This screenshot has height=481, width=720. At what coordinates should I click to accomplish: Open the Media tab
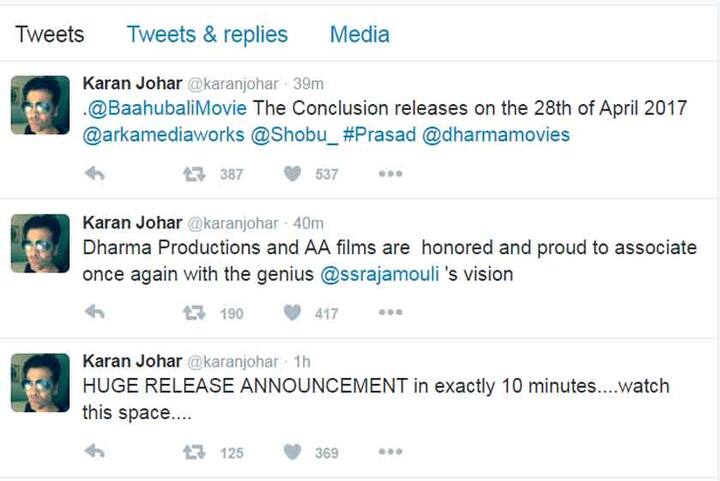(x=359, y=35)
